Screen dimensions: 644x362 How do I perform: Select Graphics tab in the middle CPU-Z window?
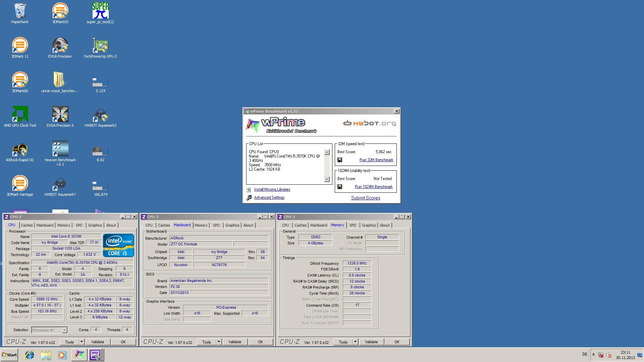(232, 226)
